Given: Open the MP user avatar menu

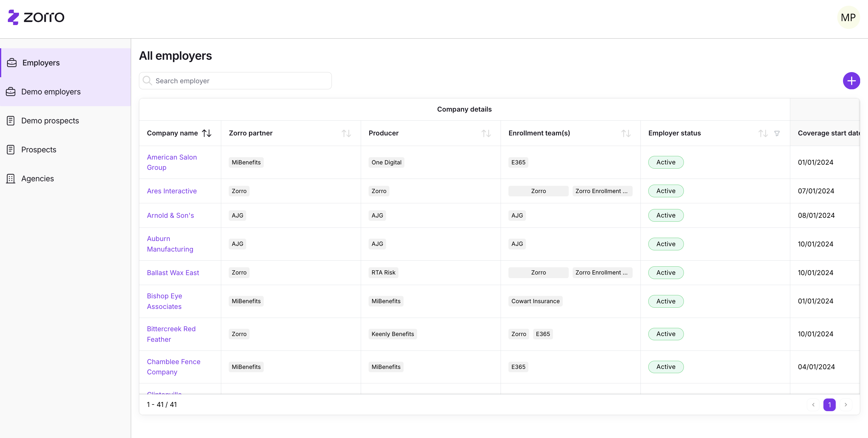Looking at the screenshot, I should pos(848,17).
